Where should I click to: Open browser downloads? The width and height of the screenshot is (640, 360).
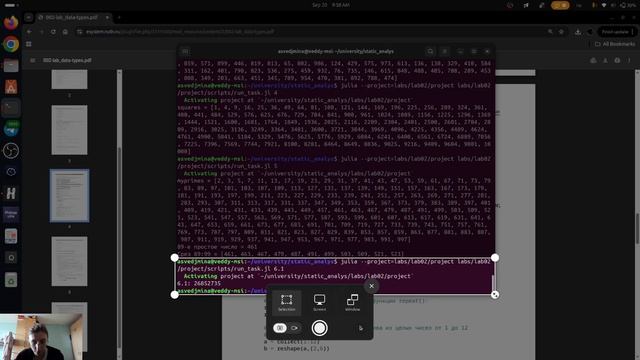[x=578, y=31]
